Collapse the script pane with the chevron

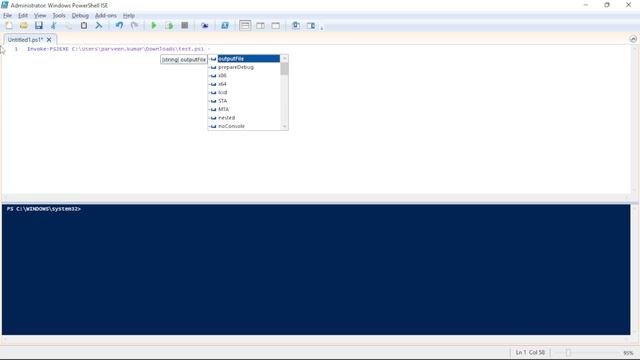pos(633,39)
